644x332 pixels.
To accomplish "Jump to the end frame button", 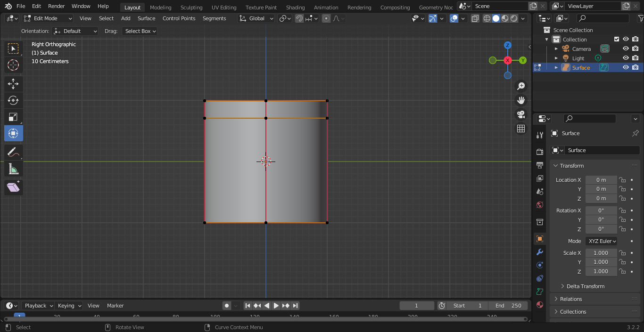I will (x=295, y=306).
